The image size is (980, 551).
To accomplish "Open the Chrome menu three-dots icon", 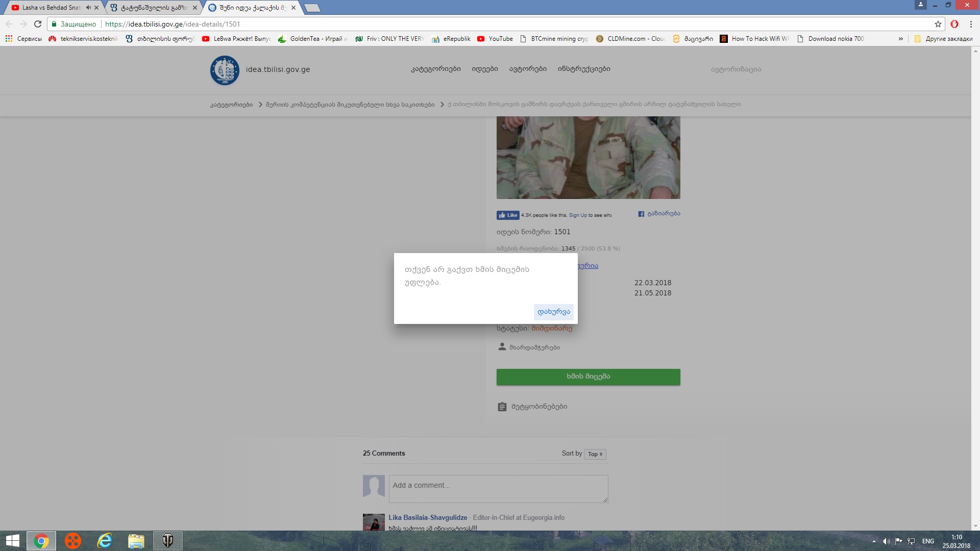I will pyautogui.click(x=971, y=24).
